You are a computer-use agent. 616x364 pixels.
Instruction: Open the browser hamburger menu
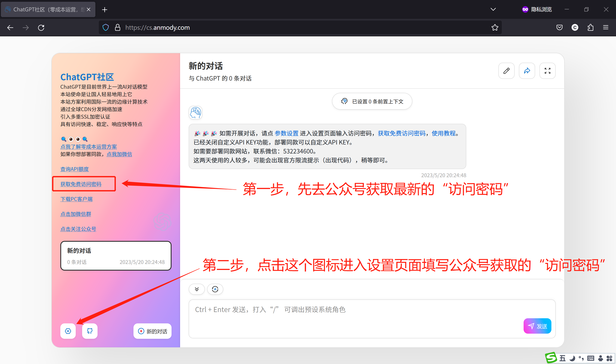606,28
